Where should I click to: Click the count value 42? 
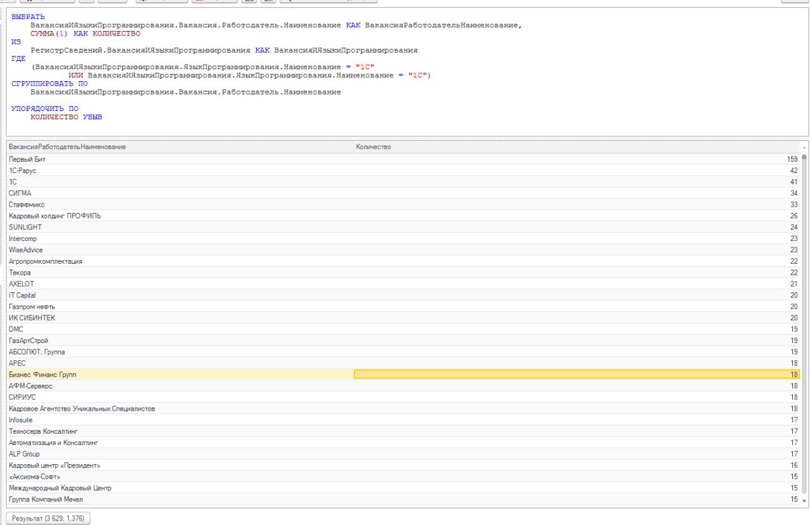pyautogui.click(x=794, y=171)
